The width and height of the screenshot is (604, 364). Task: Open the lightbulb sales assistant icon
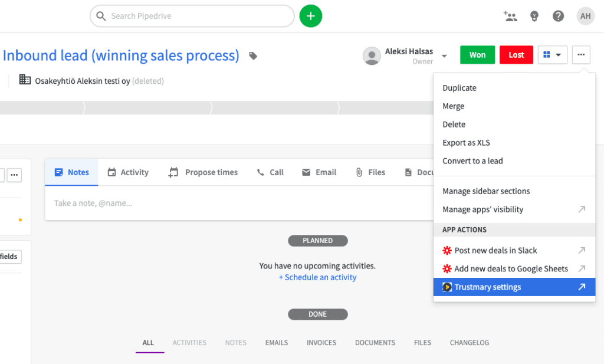tap(534, 16)
